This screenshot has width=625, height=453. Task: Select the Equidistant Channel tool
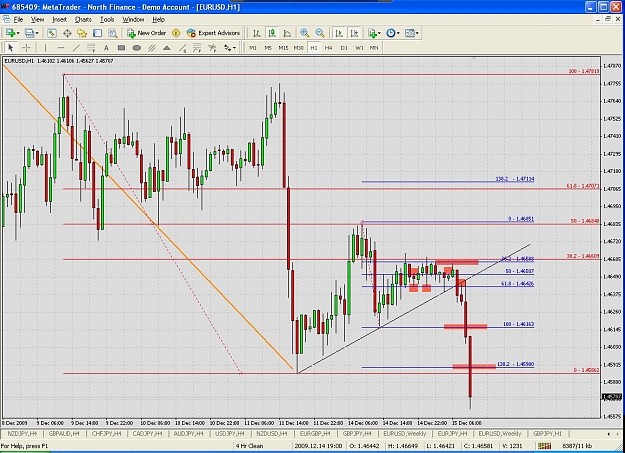pos(151,48)
